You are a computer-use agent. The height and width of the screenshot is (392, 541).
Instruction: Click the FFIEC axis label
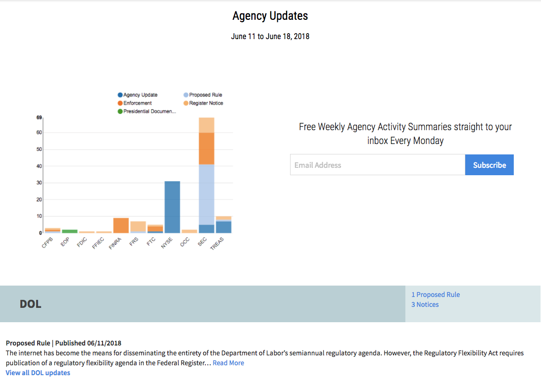point(98,244)
